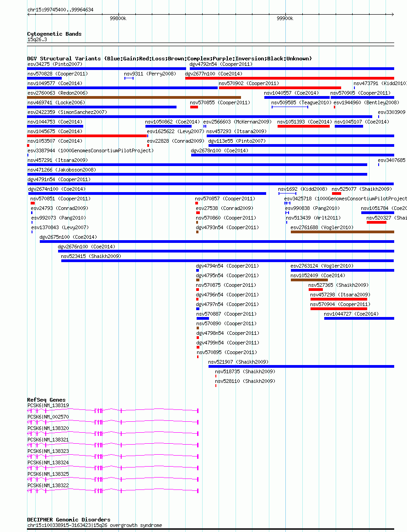Click the nsv471266 (Jakobsson2008) label

click(62, 170)
